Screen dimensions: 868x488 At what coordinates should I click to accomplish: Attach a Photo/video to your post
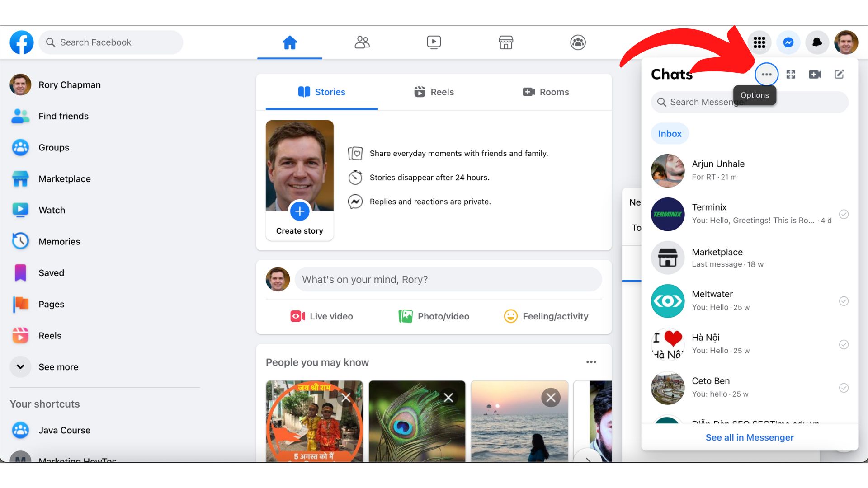point(434,316)
